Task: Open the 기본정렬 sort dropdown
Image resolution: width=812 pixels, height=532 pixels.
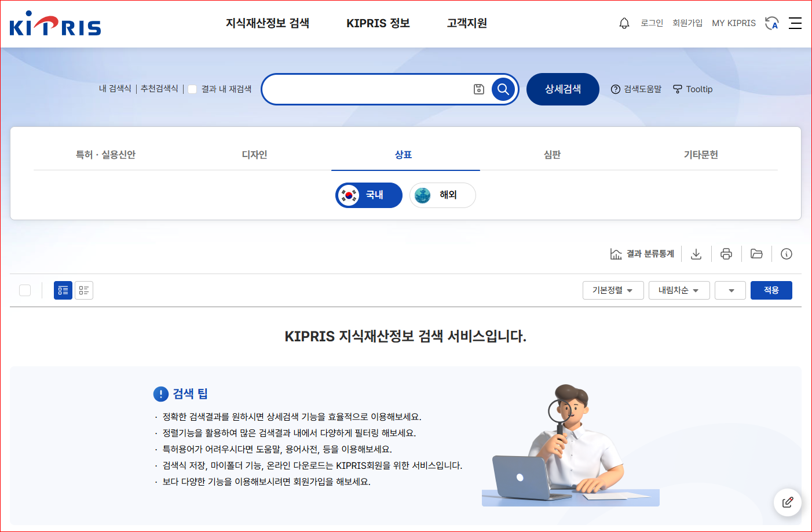Action: (x=613, y=290)
